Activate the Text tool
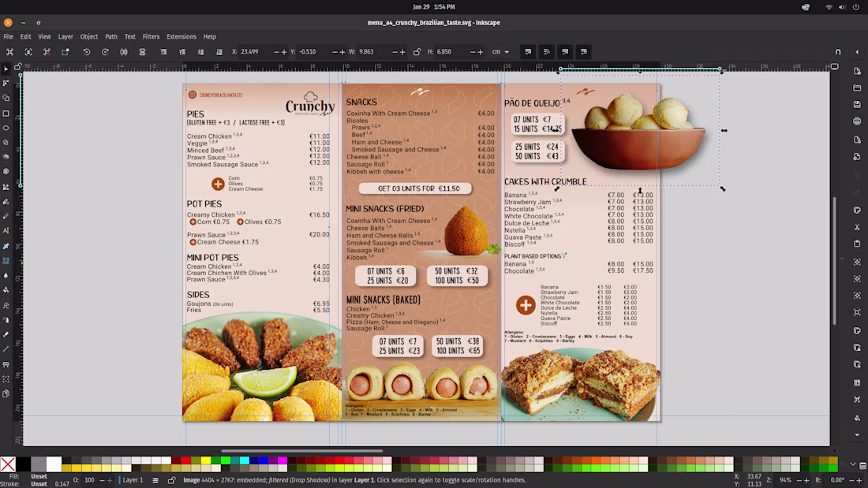 point(6,230)
